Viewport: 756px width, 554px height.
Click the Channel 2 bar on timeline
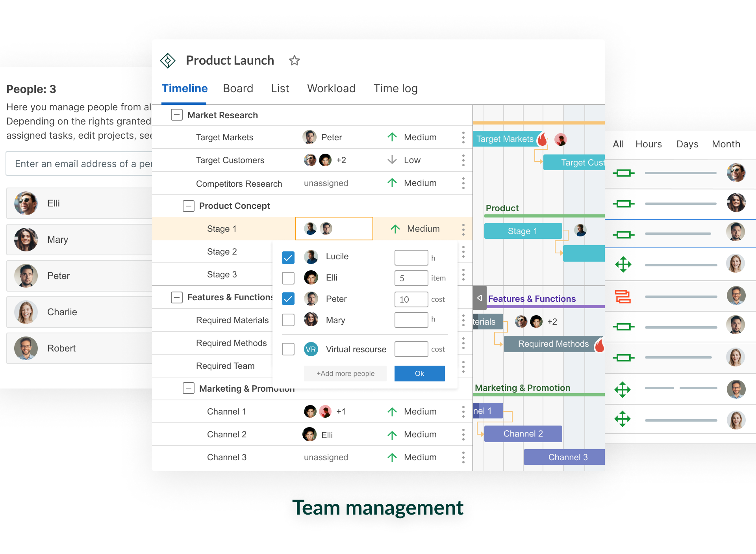coord(523,434)
